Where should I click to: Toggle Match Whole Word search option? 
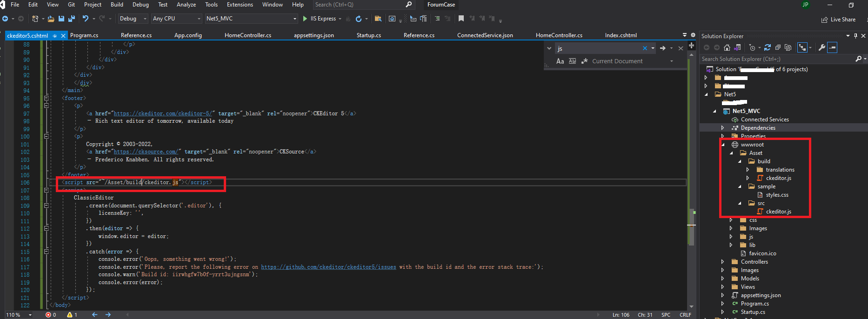tap(572, 61)
